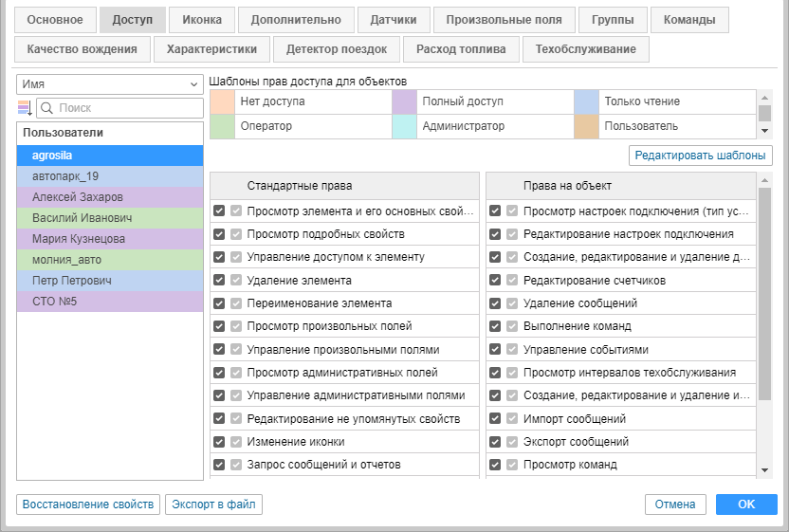Click the 'Редактировать шаблоны' button

pos(701,155)
